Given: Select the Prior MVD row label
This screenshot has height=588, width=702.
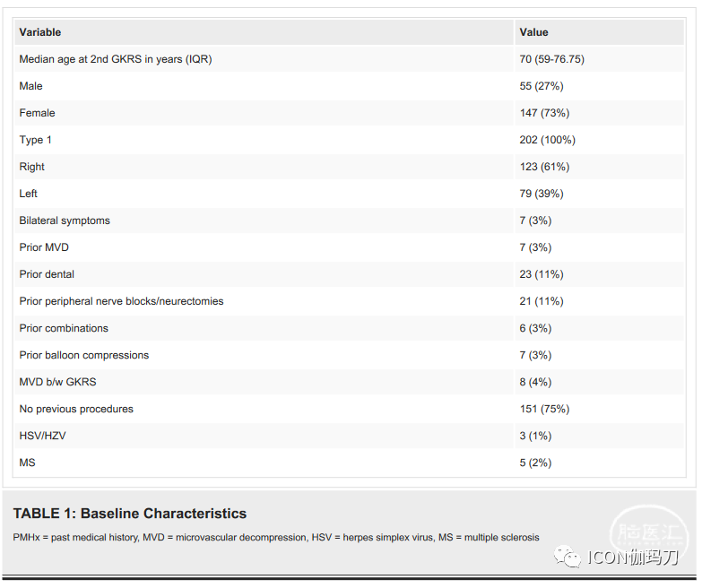Looking at the screenshot, I should (44, 247).
